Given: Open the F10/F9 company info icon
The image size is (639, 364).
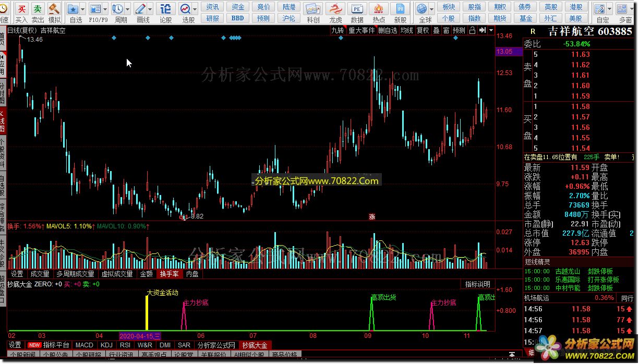Looking at the screenshot, I should 95,9.
